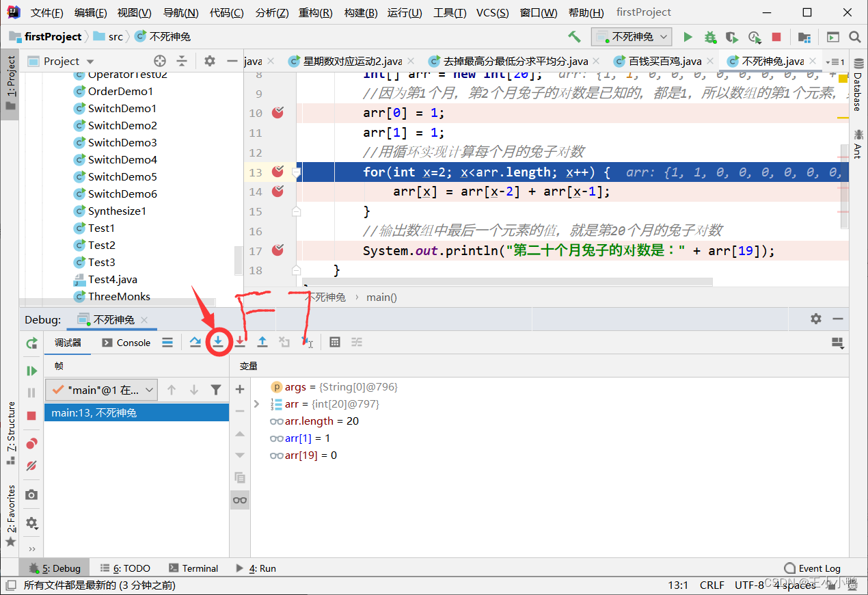Click Step Into debugger button

pos(218,342)
